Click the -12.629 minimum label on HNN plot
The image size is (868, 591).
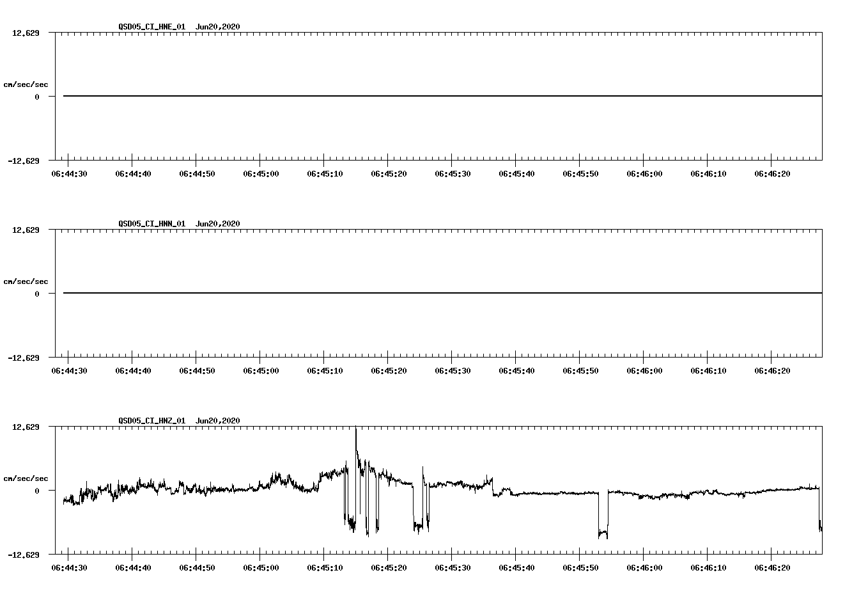(24, 358)
